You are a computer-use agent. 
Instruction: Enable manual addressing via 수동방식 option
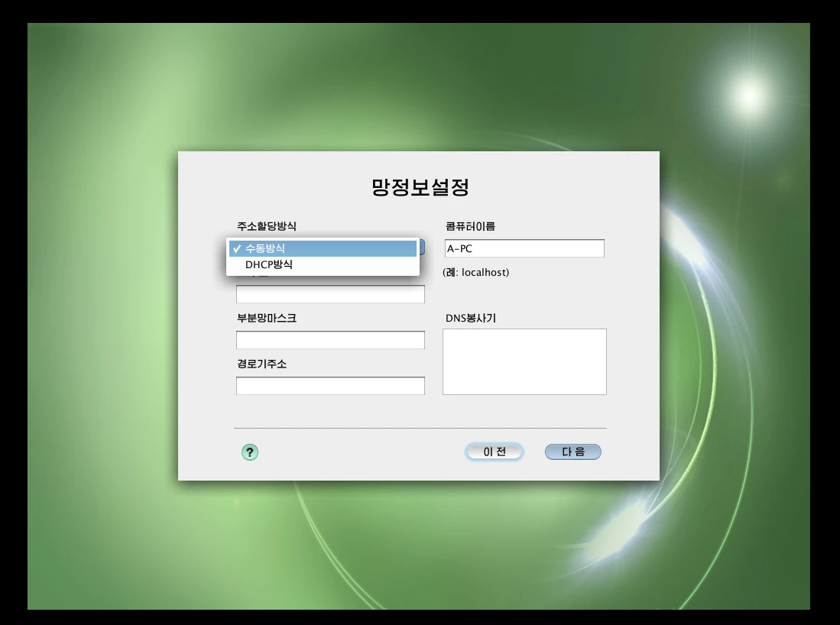click(321, 247)
